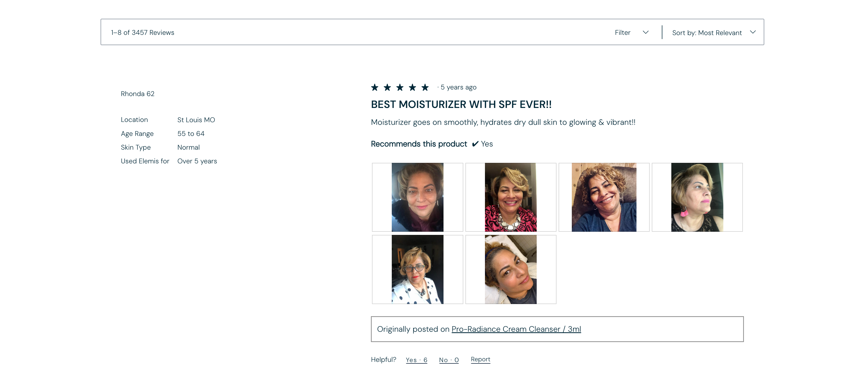The height and width of the screenshot is (379, 868).
Task: Open Sort by Most Relevant dropdown
Action: click(714, 32)
